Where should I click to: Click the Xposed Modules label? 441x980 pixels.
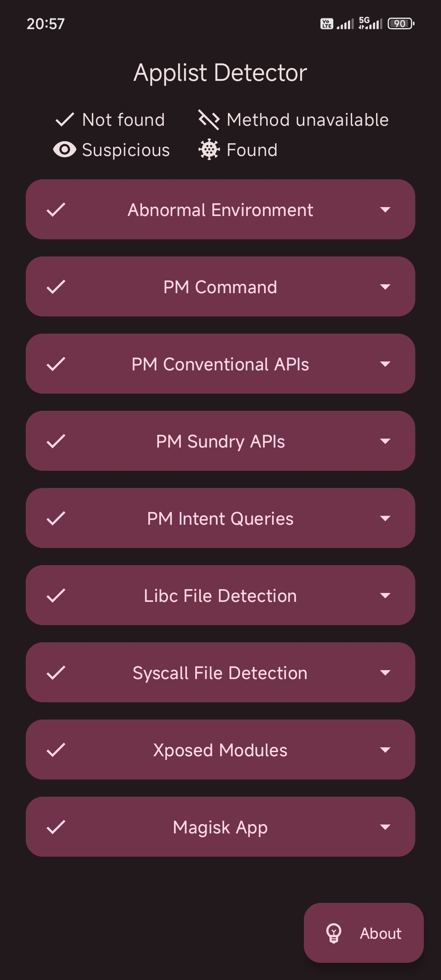[220, 750]
